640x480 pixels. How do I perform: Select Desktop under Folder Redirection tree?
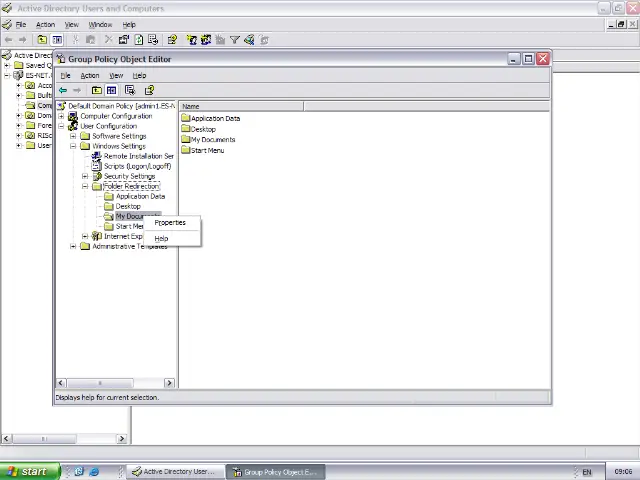128,206
